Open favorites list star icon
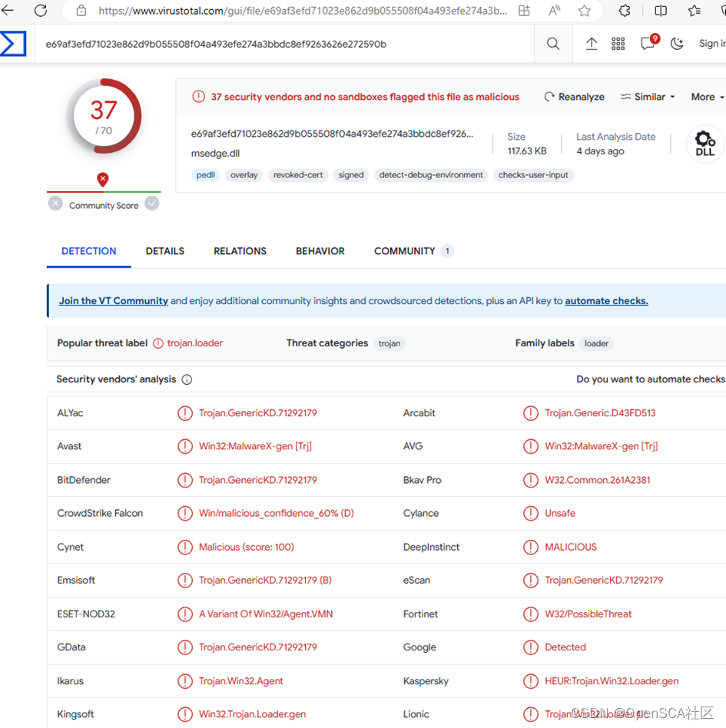The height and width of the screenshot is (728, 726). click(x=695, y=11)
